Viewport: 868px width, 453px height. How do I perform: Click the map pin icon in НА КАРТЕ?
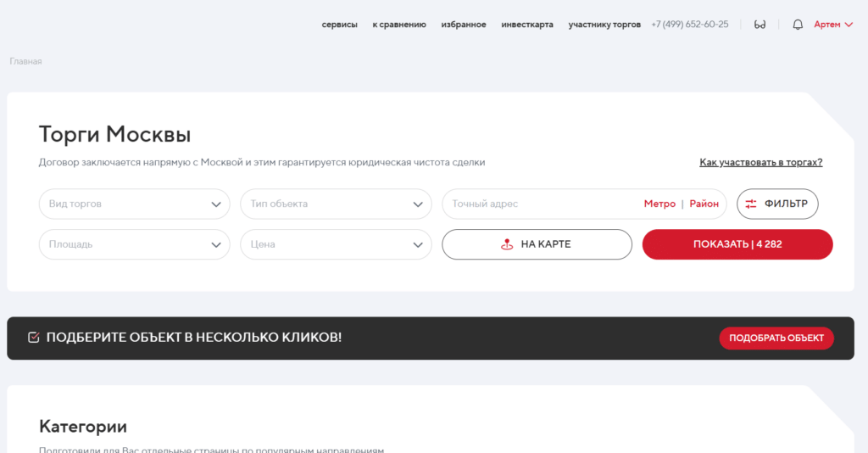[507, 244]
